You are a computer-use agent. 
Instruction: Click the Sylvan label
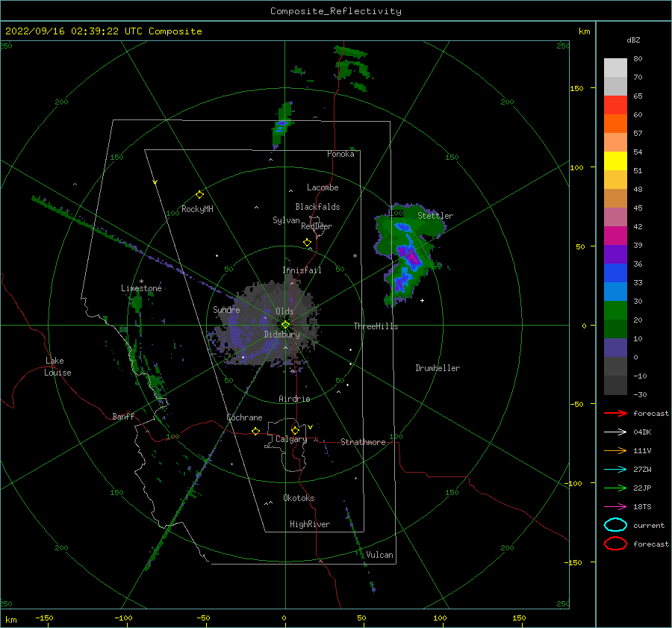(286, 220)
